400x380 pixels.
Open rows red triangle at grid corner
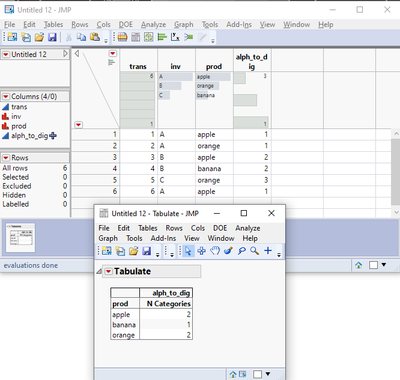(x=78, y=125)
